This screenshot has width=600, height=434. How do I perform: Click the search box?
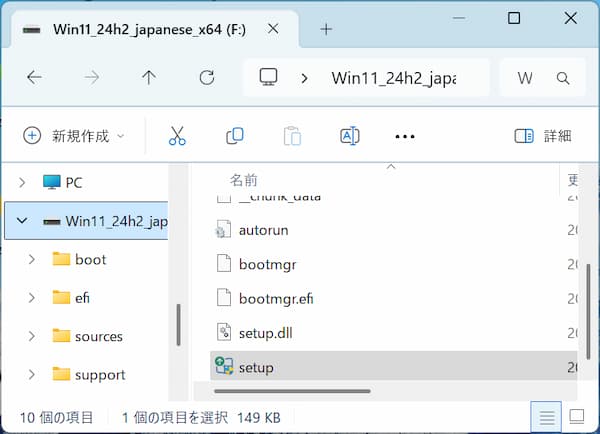click(543, 78)
